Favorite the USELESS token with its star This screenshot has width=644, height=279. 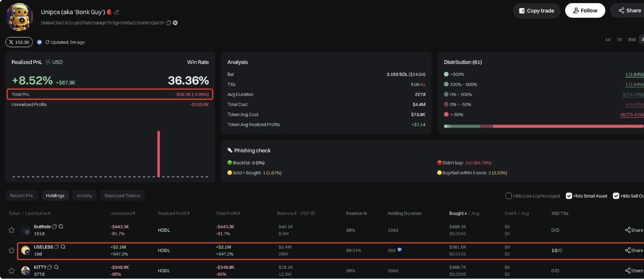[x=11, y=250]
